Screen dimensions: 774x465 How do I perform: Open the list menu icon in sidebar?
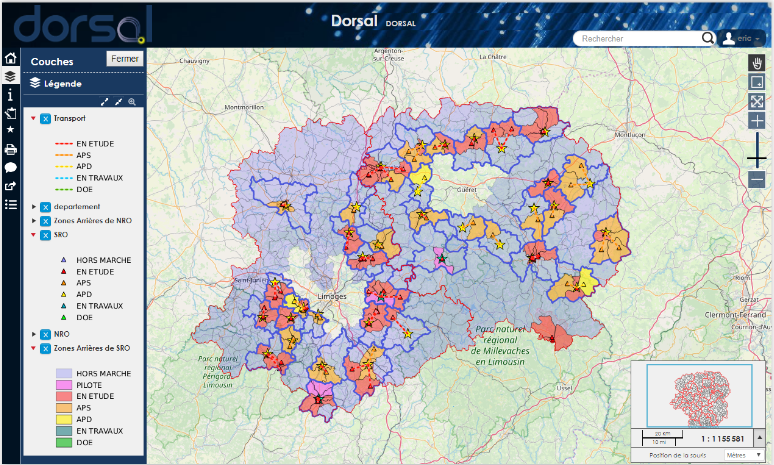[10, 205]
